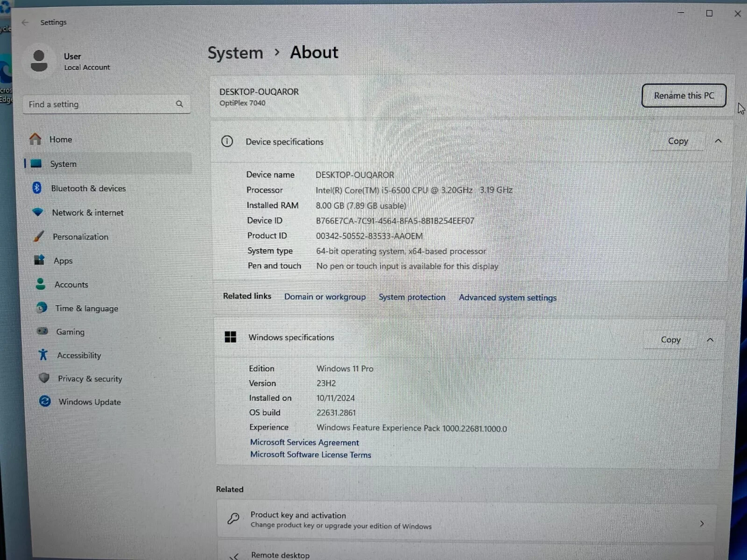Click the Apps icon in sidebar
Viewport: 747px width, 560px height.
40,260
